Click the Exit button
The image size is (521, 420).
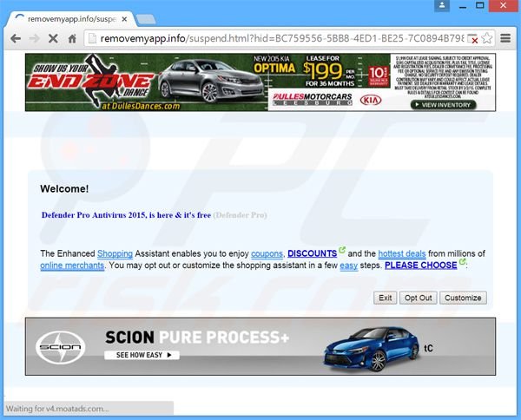385,298
